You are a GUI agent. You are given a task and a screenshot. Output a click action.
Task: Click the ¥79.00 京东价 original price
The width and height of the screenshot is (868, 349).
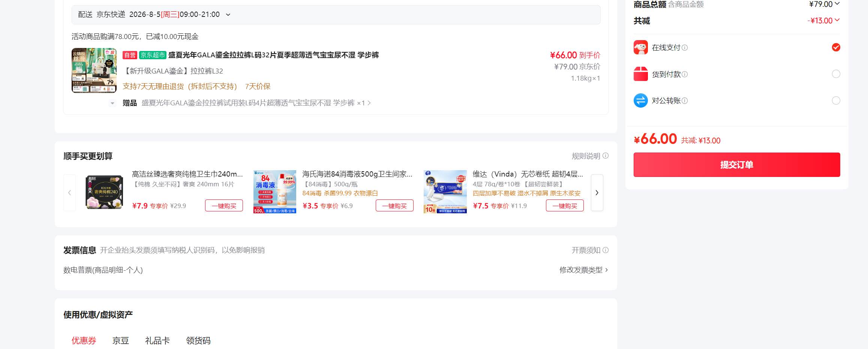click(577, 67)
